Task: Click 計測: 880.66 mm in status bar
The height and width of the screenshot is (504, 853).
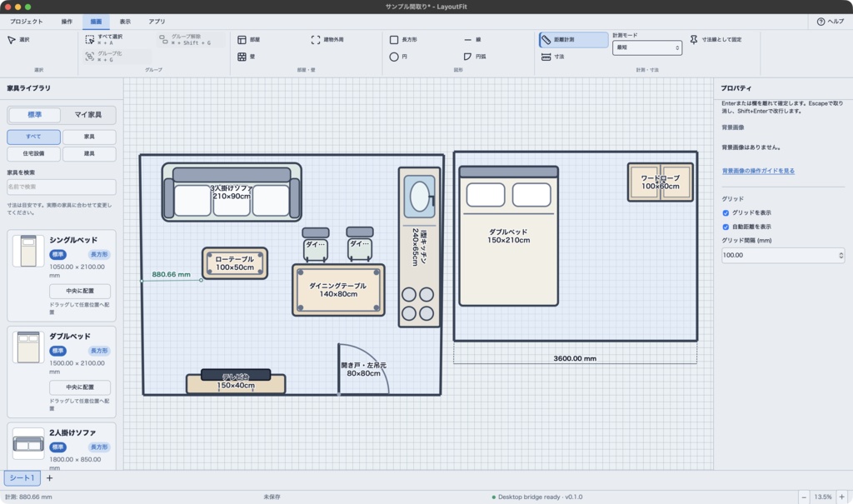Action: tap(28, 497)
